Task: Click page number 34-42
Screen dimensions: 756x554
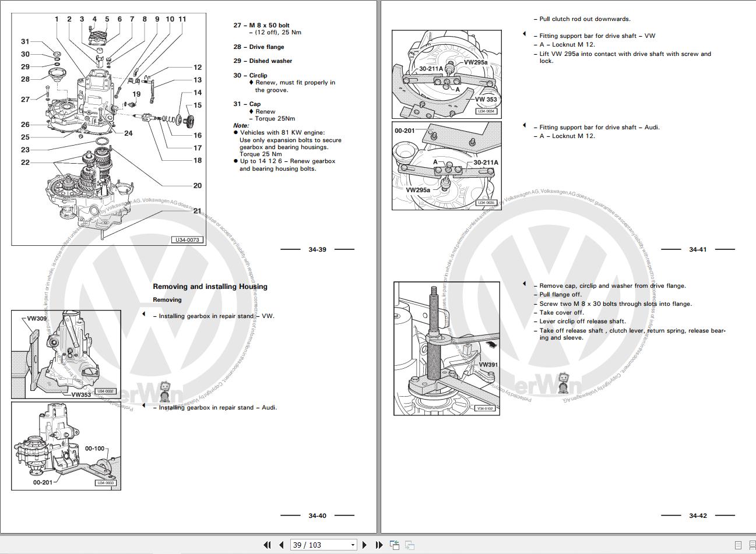Action: click(x=698, y=516)
